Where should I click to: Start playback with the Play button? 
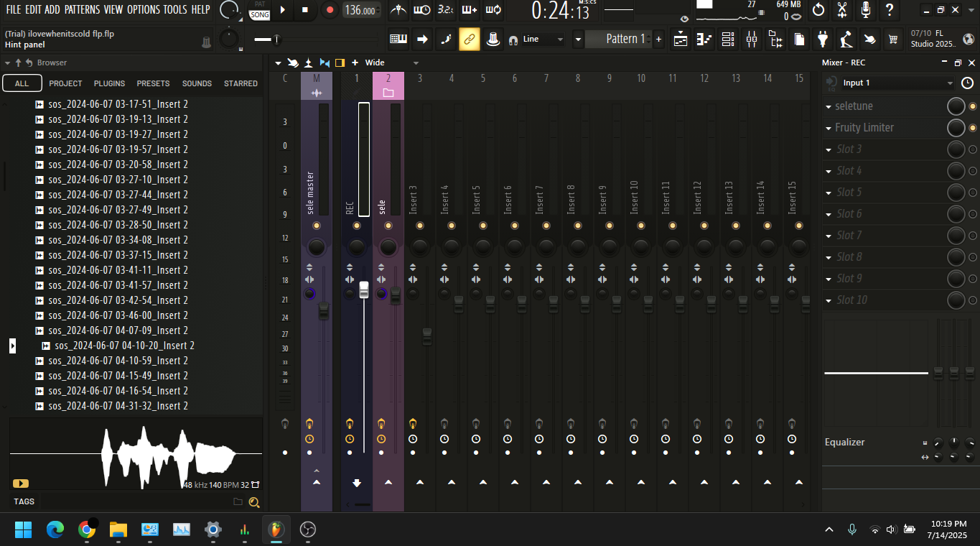click(282, 10)
